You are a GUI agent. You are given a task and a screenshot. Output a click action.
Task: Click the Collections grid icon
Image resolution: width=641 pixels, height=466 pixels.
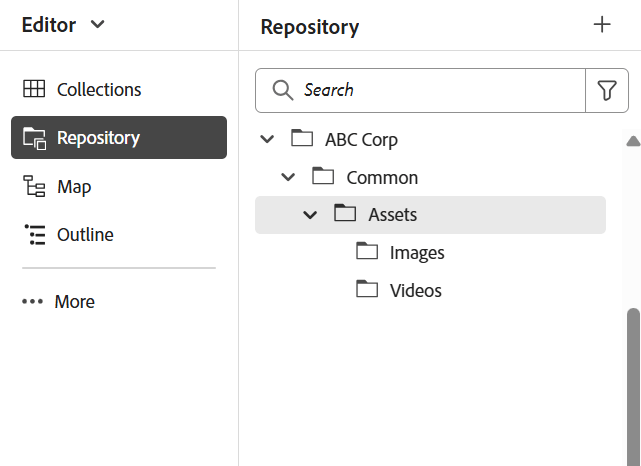click(34, 89)
